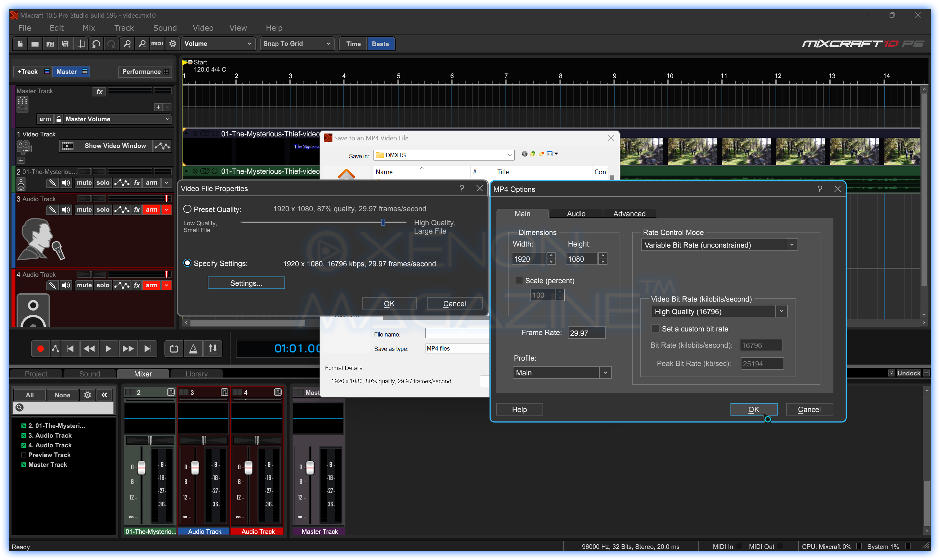The width and height of the screenshot is (940, 560).
Task: Toggle mute on track 2
Action: (x=84, y=182)
